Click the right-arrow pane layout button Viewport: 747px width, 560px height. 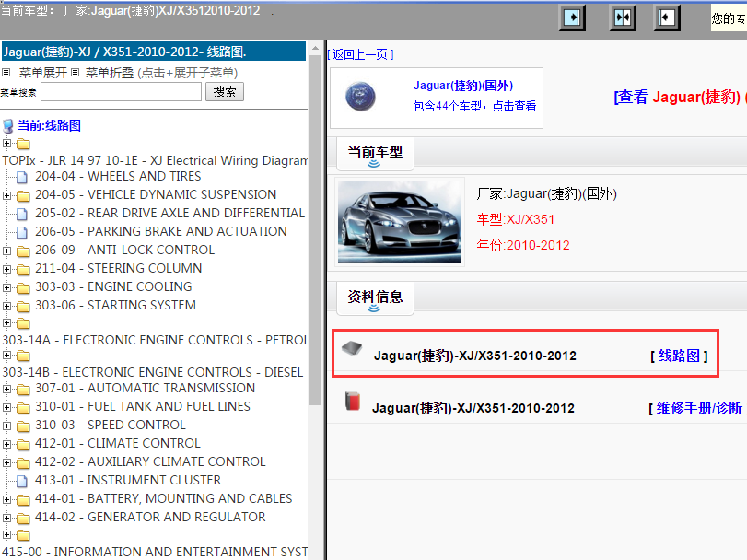tap(572, 17)
